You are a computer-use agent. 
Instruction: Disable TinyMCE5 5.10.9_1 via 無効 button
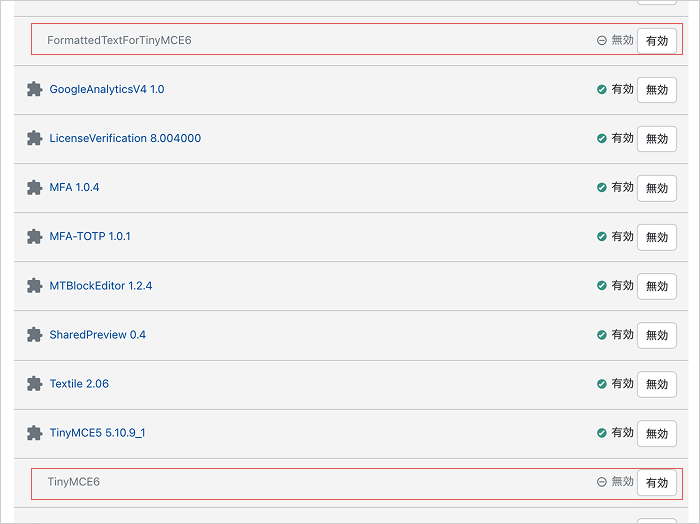[x=657, y=433]
